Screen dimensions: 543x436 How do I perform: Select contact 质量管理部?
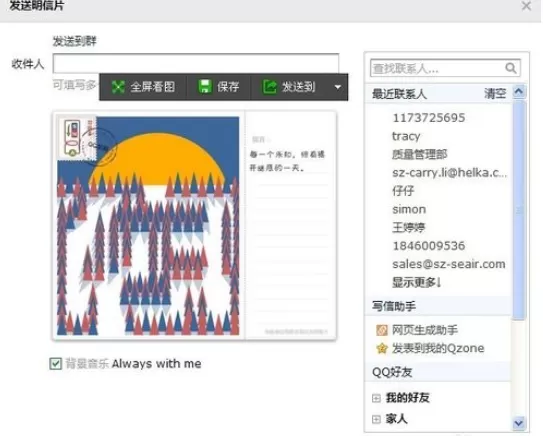click(x=420, y=154)
